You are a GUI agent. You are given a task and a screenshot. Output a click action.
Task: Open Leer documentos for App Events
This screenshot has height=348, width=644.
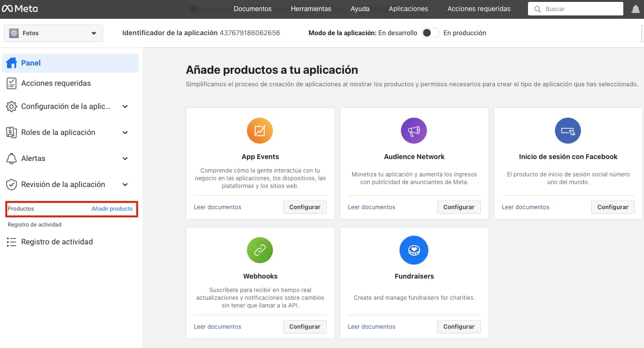[x=218, y=207]
